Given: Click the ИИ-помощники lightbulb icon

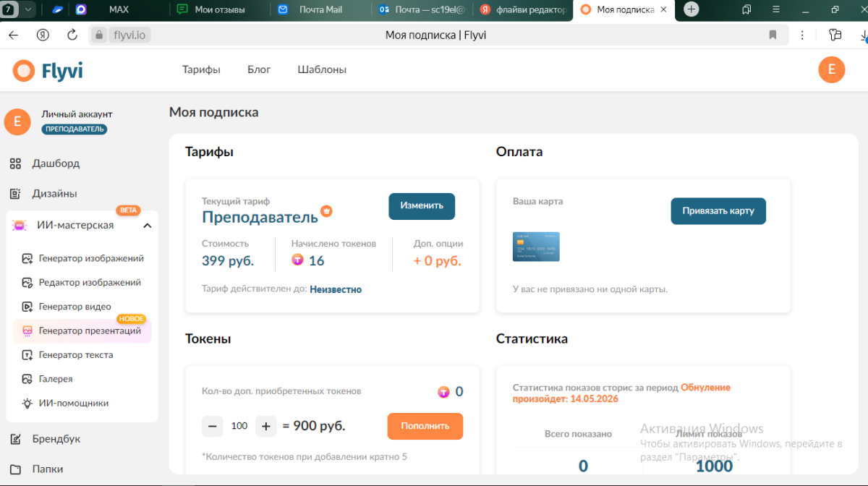Looking at the screenshot, I should (27, 403).
